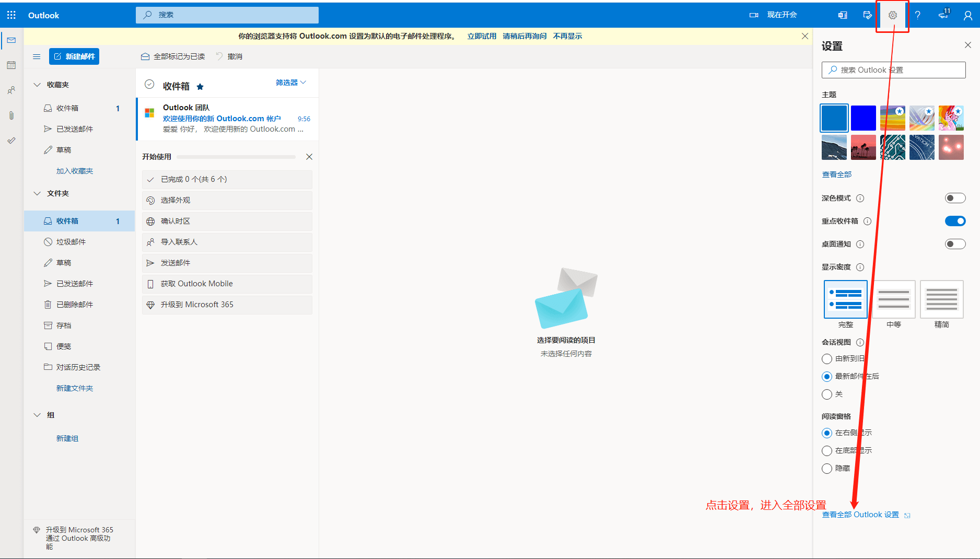Open the account profile icon
Screen dimensions: 980x559
[x=968, y=15]
